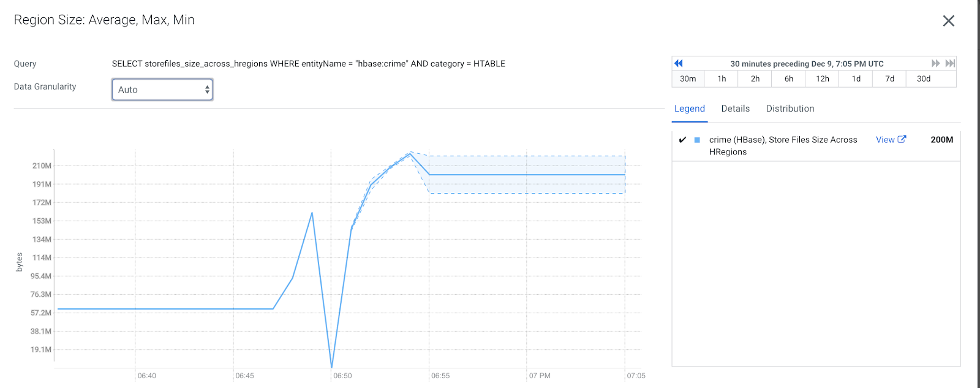Click the external link icon beside View
Screen dimensions: 980x388
pyautogui.click(x=902, y=140)
